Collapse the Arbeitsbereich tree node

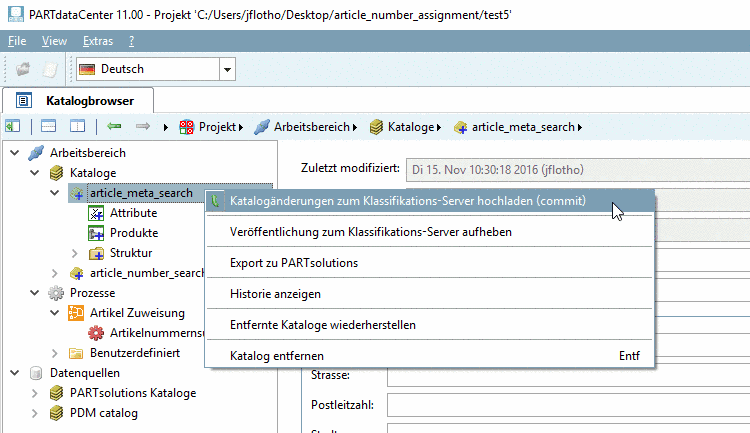tap(14, 153)
